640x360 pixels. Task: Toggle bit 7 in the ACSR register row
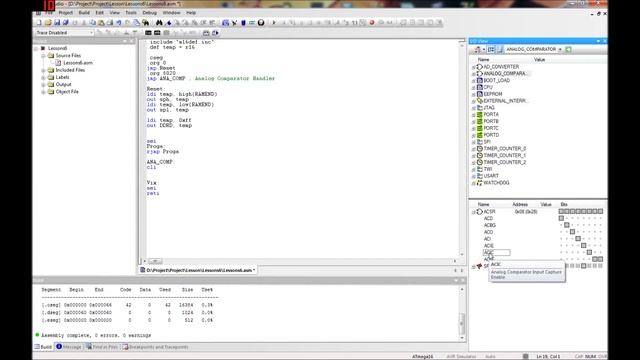pyautogui.click(x=561, y=211)
